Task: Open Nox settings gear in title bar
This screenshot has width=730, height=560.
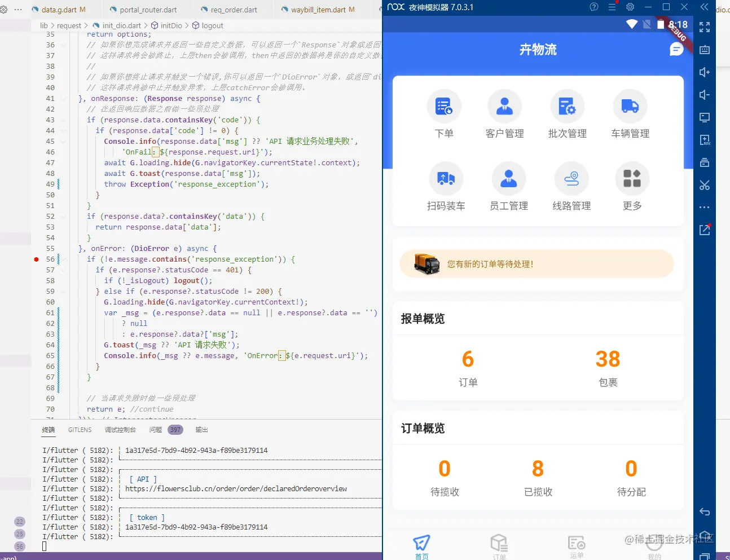Action: coord(630,7)
